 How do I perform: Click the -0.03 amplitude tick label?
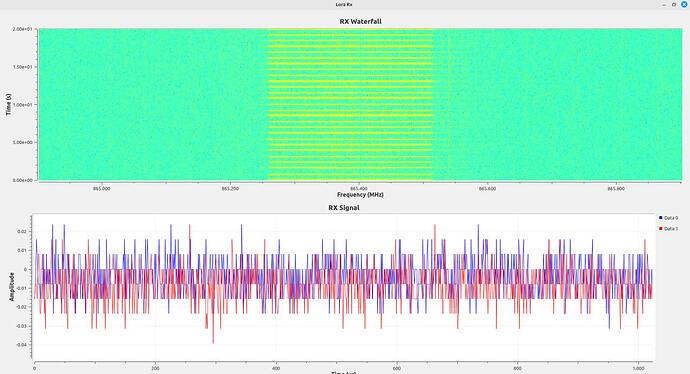[x=22, y=326]
